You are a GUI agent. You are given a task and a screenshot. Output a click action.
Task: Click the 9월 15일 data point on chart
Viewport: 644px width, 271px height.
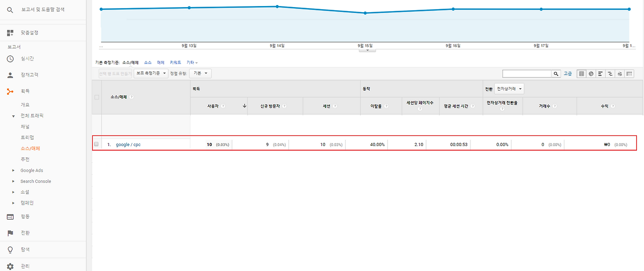pyautogui.click(x=365, y=13)
